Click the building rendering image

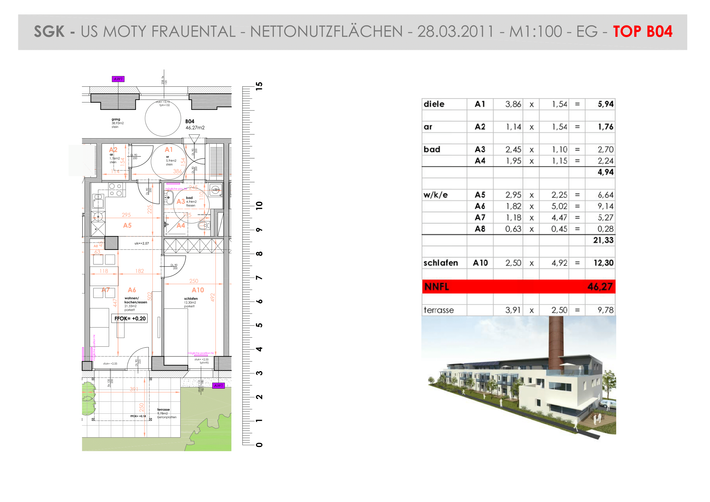(519, 377)
